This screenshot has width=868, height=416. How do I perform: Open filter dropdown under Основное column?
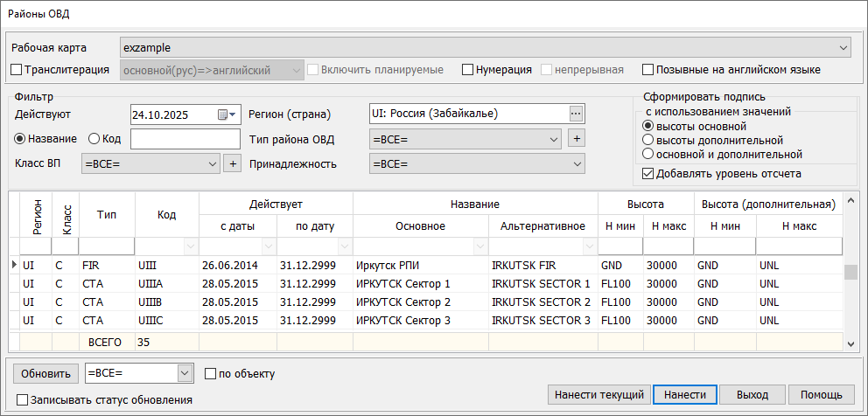(x=480, y=246)
